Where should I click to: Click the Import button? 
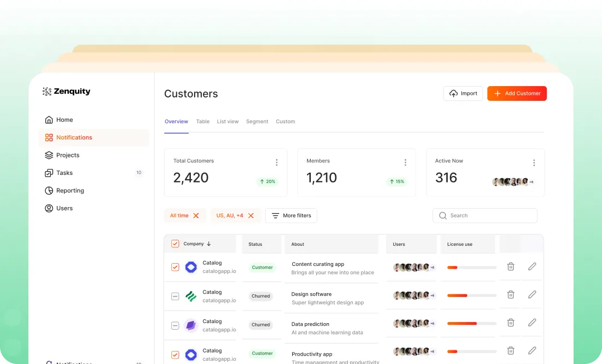click(x=463, y=93)
